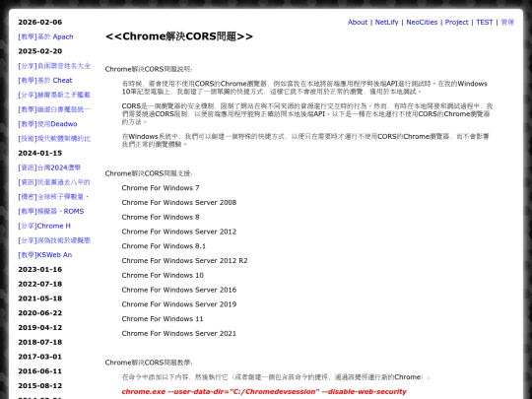The image size is (532, 399).
Task: Click the 'Chrome解決CORS問題說明' heading
Action: click(149, 69)
